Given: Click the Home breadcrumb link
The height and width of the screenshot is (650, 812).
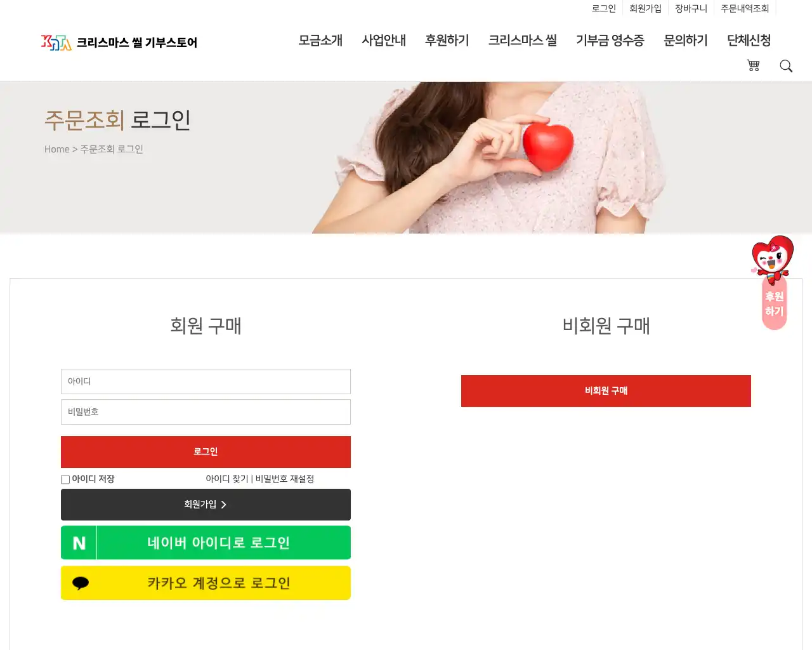Looking at the screenshot, I should 57,149.
